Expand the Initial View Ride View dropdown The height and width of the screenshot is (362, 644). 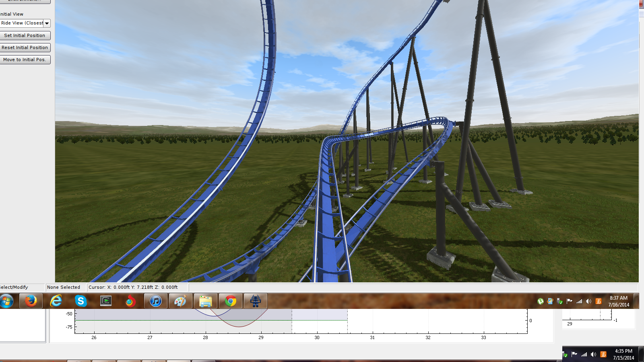(x=47, y=23)
